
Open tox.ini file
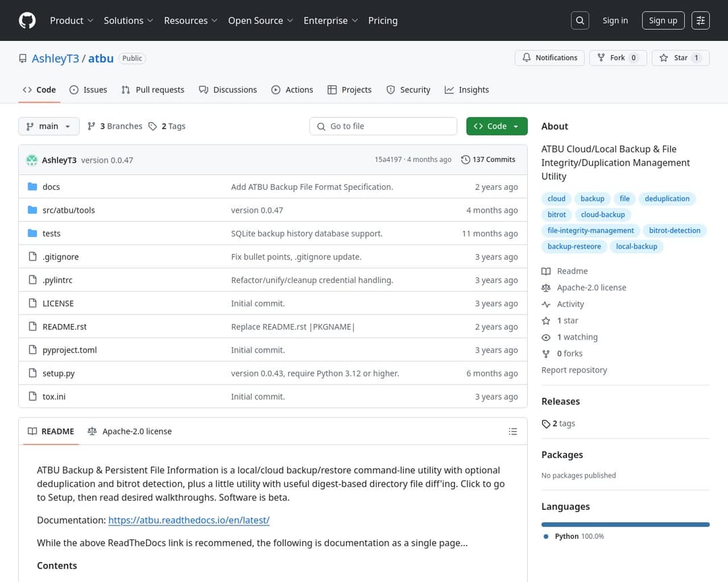(54, 396)
